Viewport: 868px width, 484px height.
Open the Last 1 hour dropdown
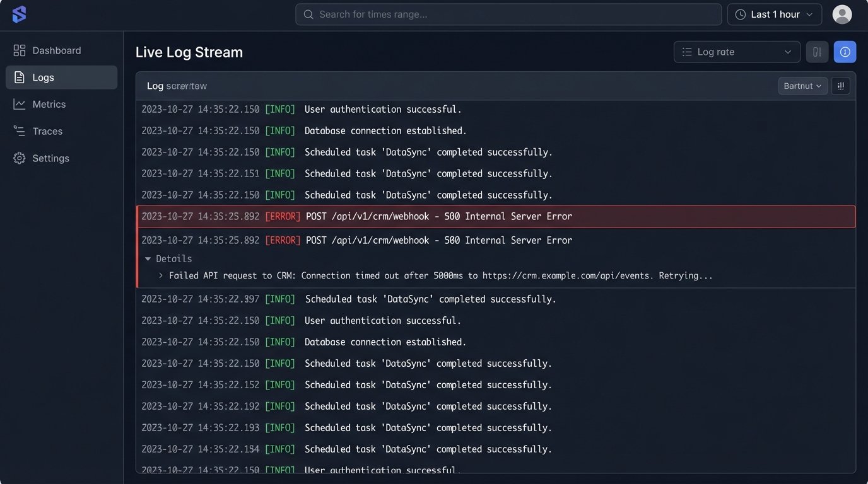coord(775,14)
